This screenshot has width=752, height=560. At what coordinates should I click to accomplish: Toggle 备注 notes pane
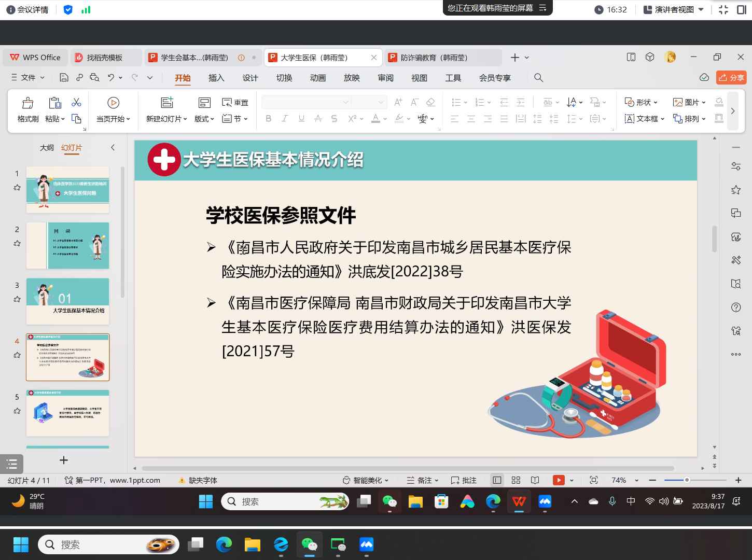click(422, 480)
